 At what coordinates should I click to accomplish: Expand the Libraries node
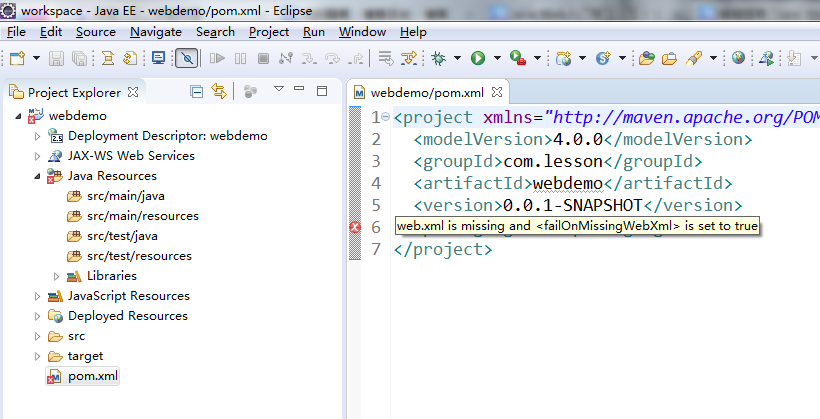click(56, 276)
